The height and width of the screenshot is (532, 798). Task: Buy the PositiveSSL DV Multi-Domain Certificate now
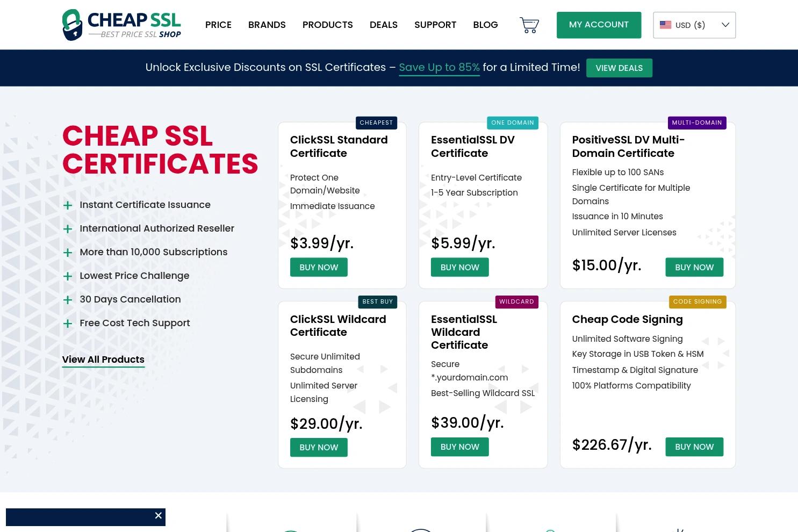[x=694, y=267]
